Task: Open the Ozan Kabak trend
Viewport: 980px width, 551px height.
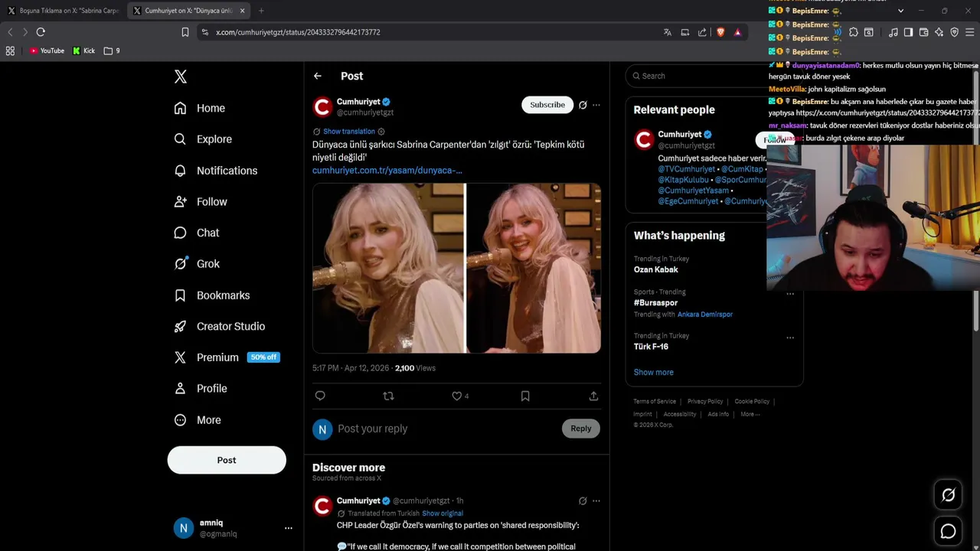Action: [656, 269]
